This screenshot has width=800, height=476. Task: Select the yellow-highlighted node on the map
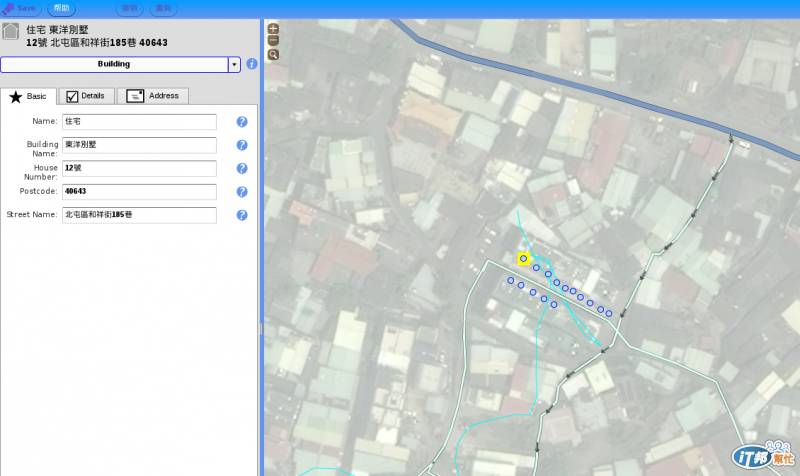pyautogui.click(x=523, y=259)
